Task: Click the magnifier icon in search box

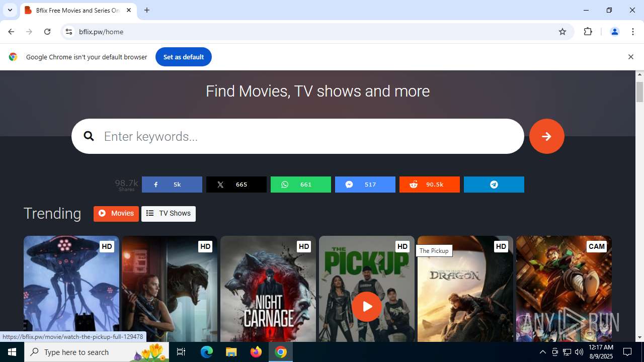Action: click(x=89, y=136)
